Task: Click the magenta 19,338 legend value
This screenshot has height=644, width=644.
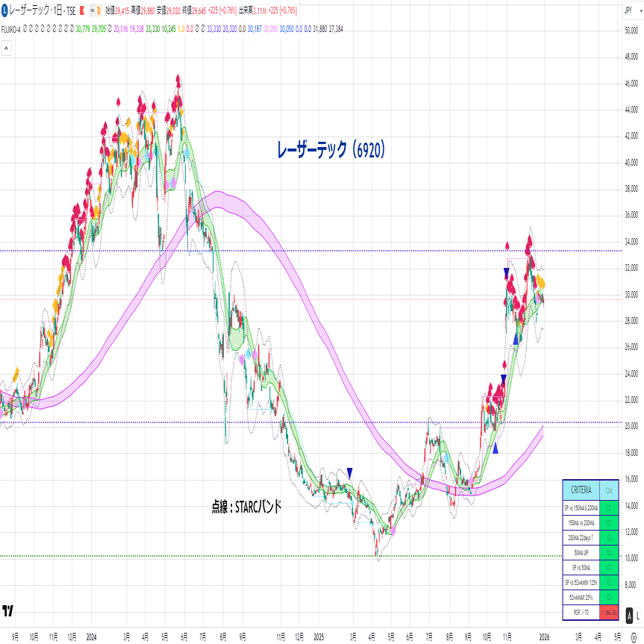Action: [x=137, y=29]
